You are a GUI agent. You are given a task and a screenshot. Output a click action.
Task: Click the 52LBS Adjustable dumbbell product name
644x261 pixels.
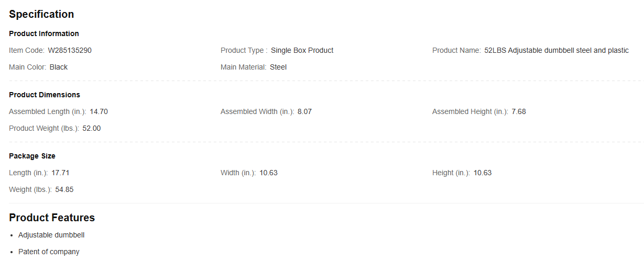[556, 50]
